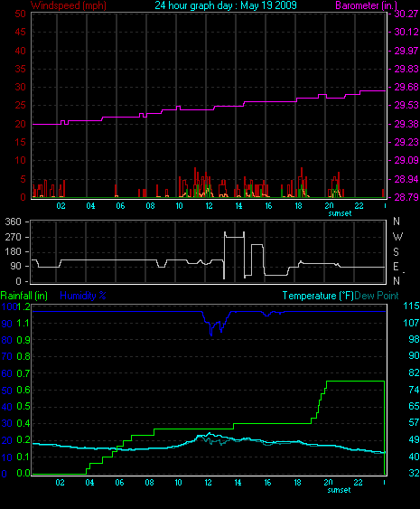Click the Temperature (°F) legend label
The width and height of the screenshot is (420, 509).
click(x=318, y=296)
